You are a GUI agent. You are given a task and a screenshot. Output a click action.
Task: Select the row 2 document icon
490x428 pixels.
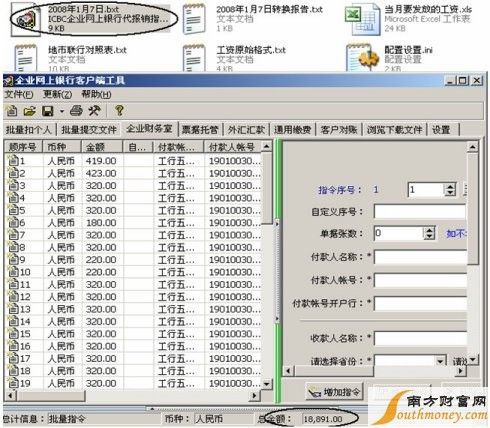(13, 173)
